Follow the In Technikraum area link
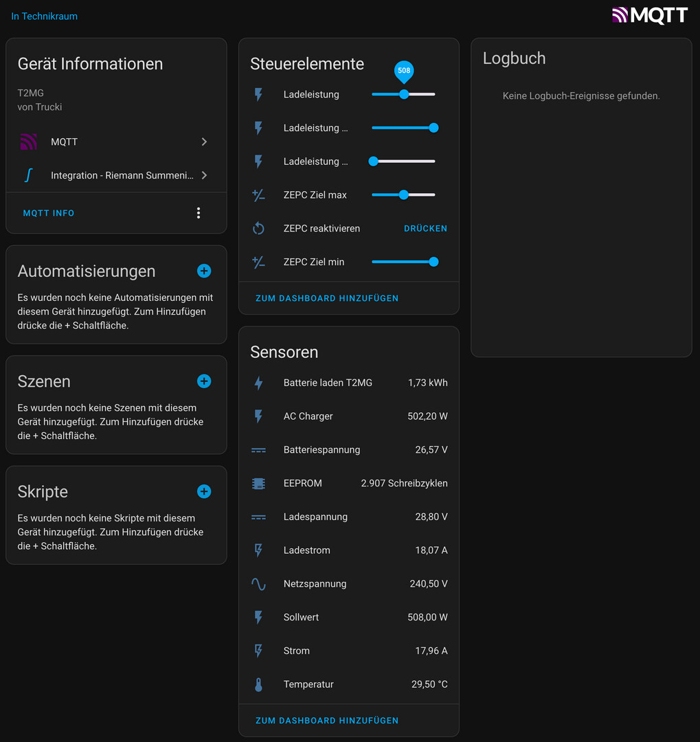Viewport: 700px width, 742px height. [x=45, y=16]
